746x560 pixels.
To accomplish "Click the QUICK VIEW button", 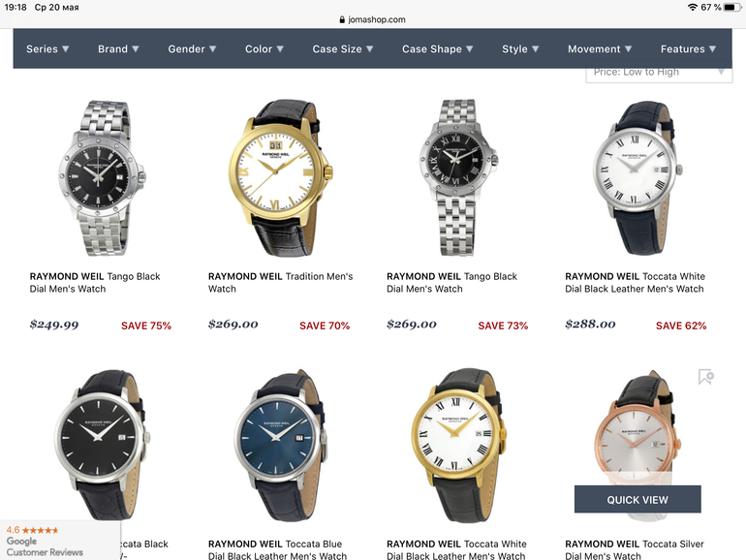I will click(637, 500).
